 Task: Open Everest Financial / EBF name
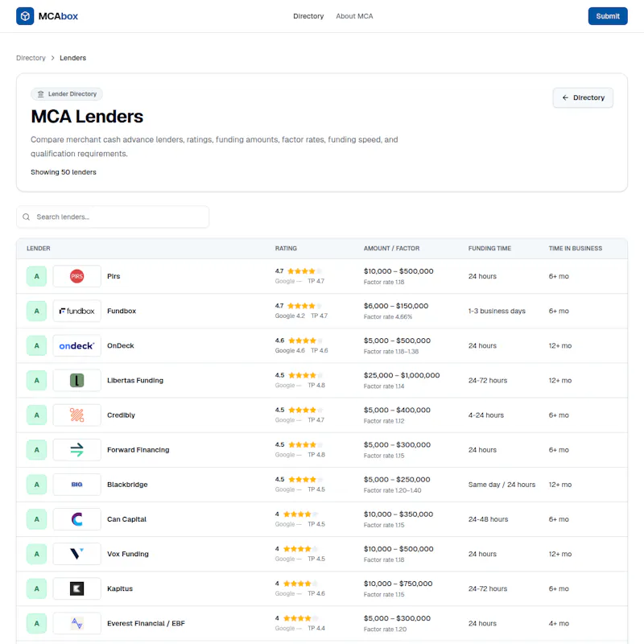point(146,623)
